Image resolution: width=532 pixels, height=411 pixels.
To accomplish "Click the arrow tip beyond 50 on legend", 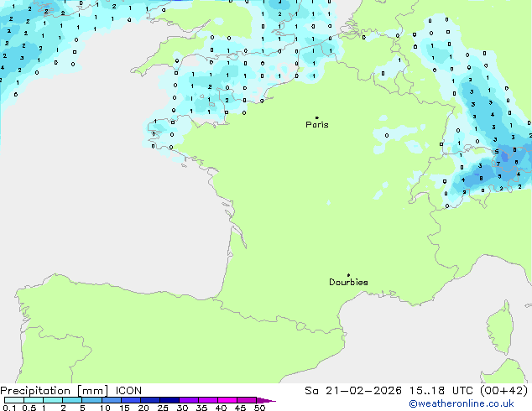I will [x=266, y=400].
